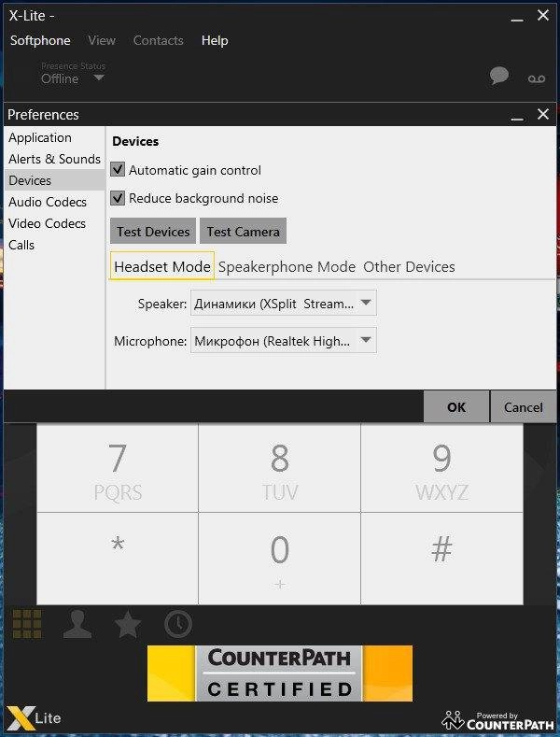Screen dimensions: 560x737
Task: Confirm preferences with OK button
Action: pyautogui.click(x=456, y=407)
